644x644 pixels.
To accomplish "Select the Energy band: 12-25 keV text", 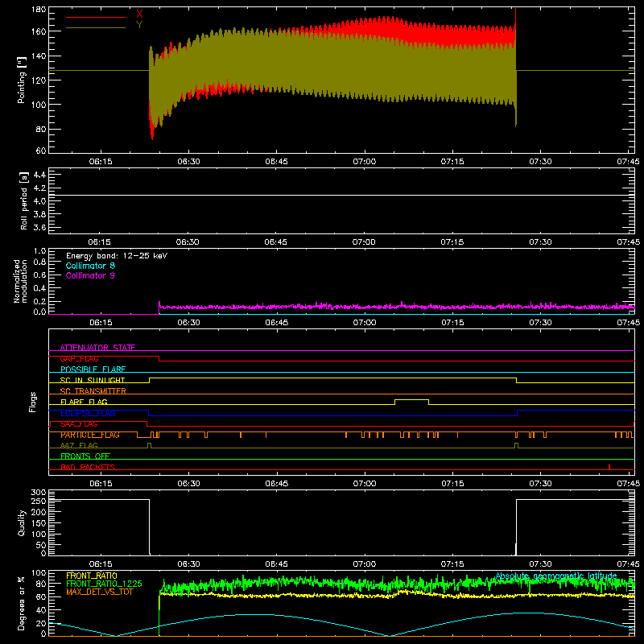I will (117, 256).
